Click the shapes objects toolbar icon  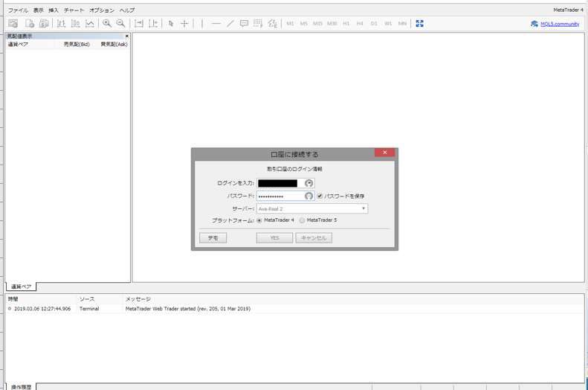click(273, 24)
